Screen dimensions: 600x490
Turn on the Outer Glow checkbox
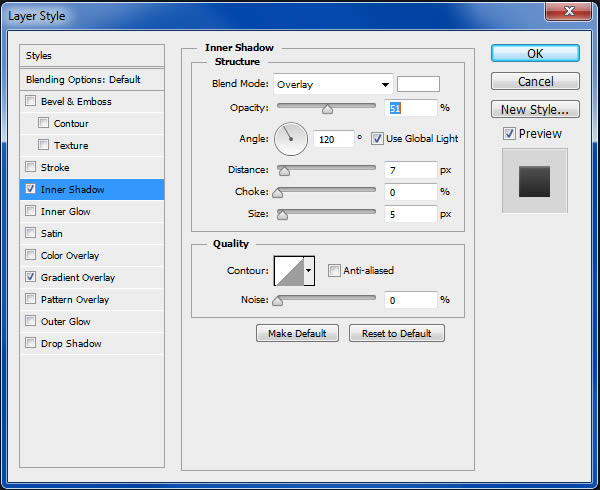(31, 321)
